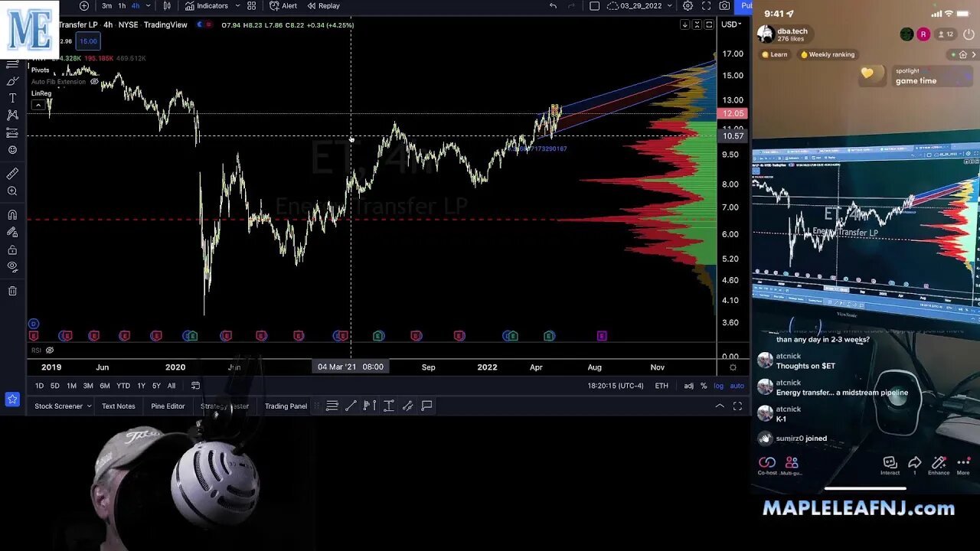Undo the last chart action
Screen dimensions: 980x551
pyautogui.click(x=553, y=5)
